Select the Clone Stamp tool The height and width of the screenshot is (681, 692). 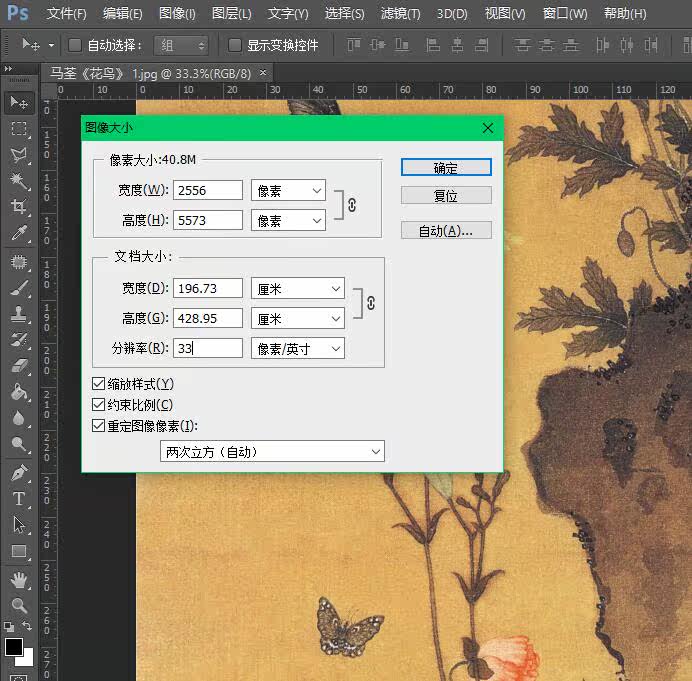coord(19,314)
